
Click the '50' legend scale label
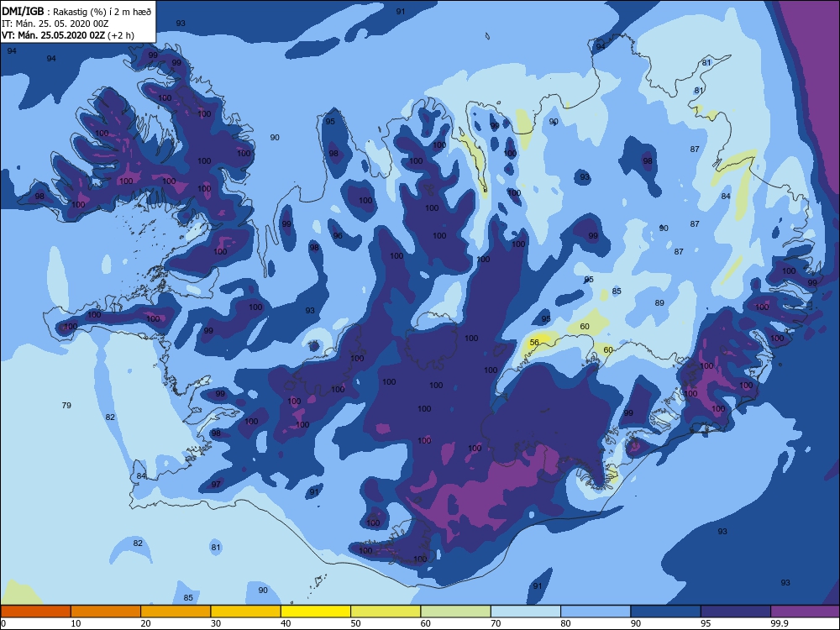coord(355,623)
